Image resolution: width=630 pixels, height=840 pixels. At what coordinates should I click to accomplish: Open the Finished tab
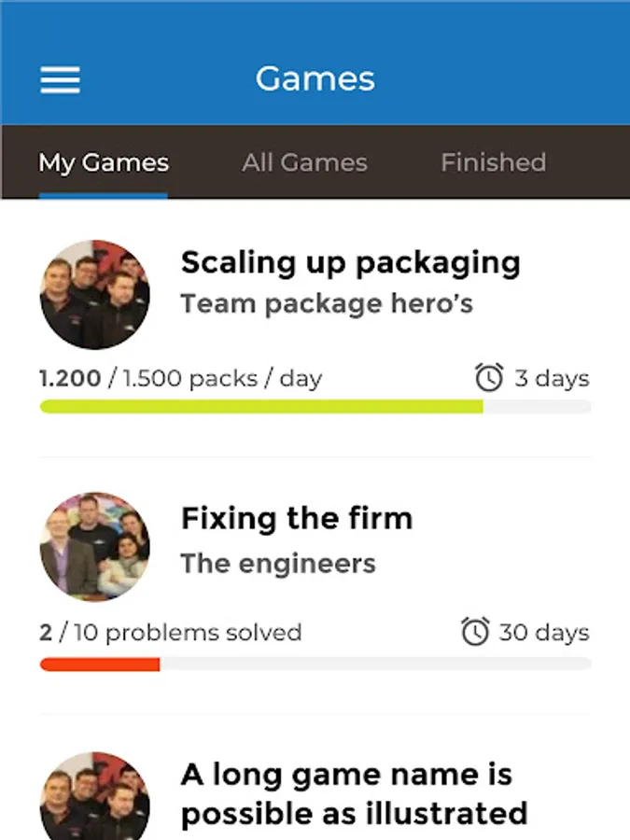tap(493, 162)
